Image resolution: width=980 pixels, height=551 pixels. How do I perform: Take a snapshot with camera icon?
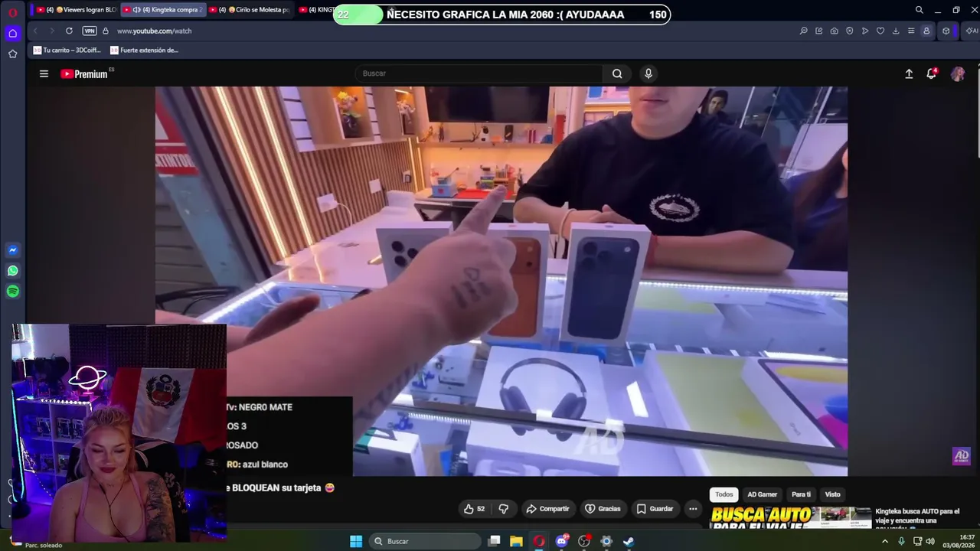click(x=834, y=31)
